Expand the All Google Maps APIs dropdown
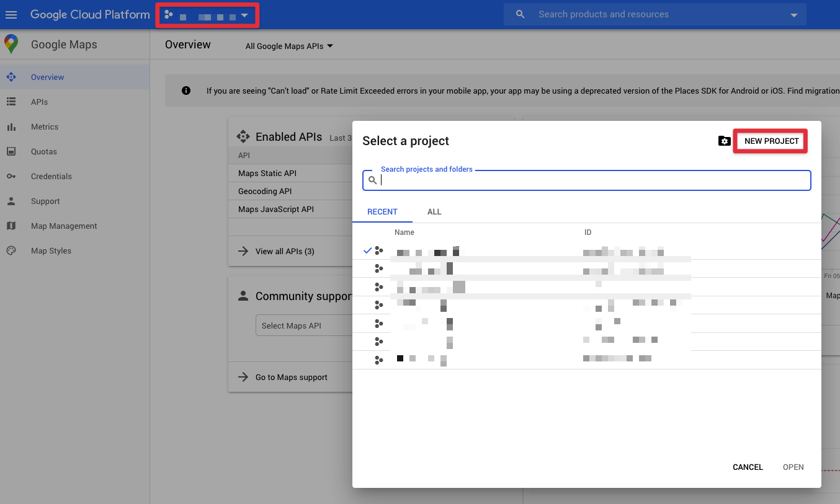 click(x=288, y=46)
